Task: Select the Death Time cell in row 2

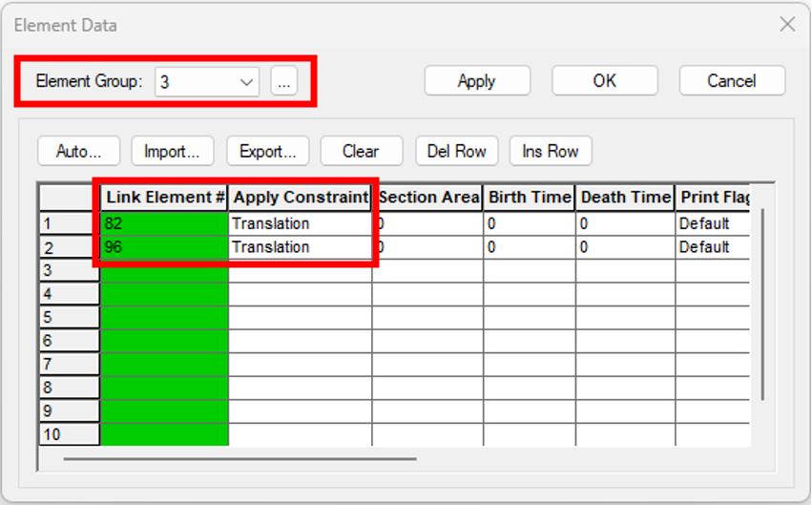Action: tap(625, 247)
